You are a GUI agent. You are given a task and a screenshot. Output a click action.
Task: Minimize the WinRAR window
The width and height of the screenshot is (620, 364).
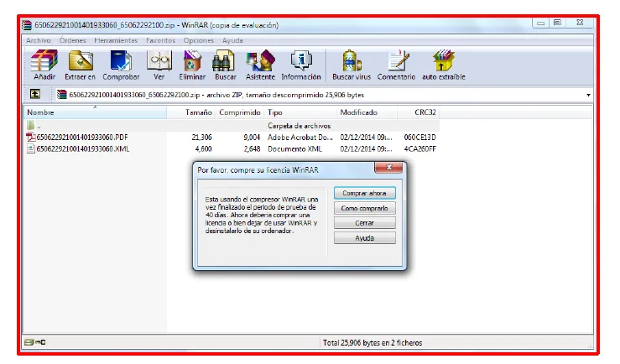(x=540, y=23)
